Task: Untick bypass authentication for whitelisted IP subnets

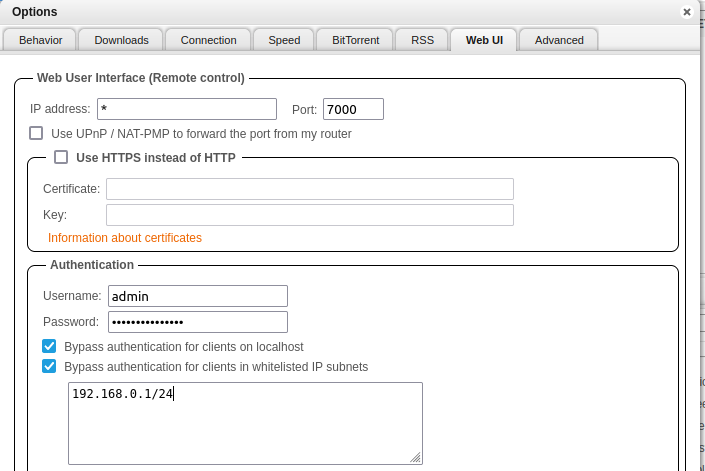Action: pyautogui.click(x=49, y=367)
